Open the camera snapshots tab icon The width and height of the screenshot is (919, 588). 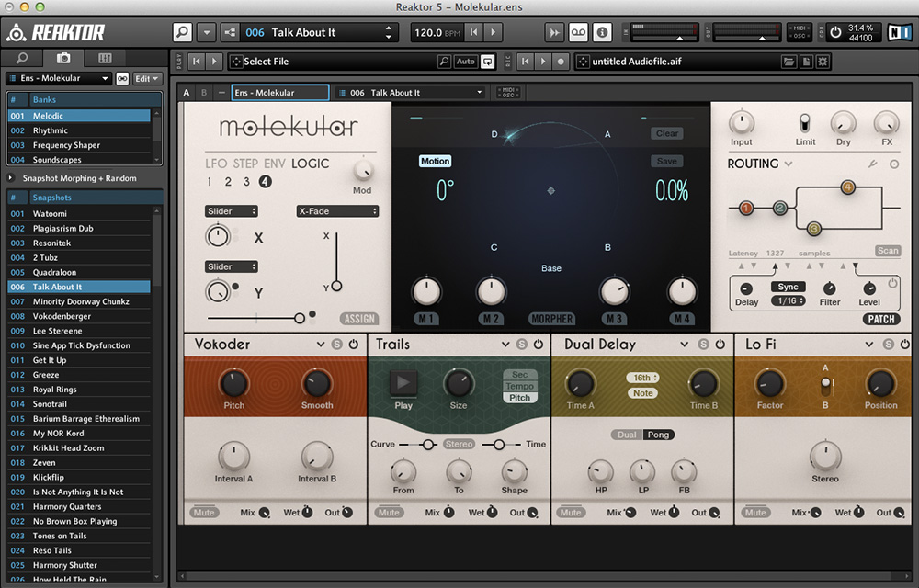click(63, 58)
